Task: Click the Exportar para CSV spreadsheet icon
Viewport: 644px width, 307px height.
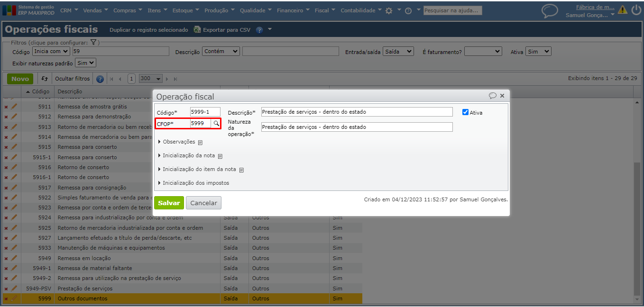Action: (x=197, y=29)
